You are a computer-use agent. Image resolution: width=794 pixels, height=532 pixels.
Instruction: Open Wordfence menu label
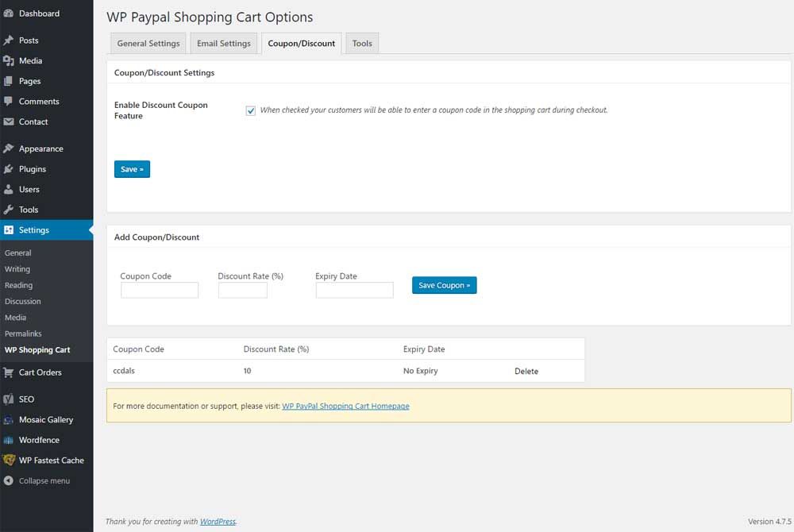pyautogui.click(x=39, y=440)
